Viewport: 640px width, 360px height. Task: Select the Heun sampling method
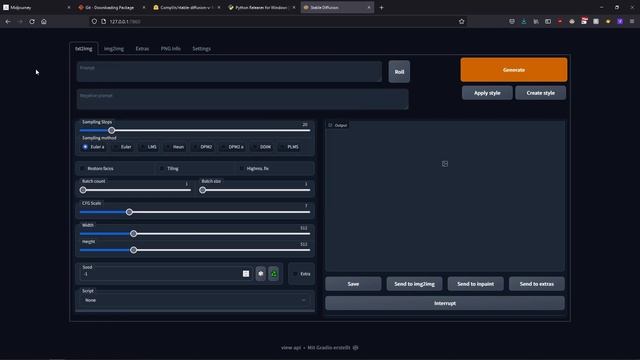pos(175,147)
